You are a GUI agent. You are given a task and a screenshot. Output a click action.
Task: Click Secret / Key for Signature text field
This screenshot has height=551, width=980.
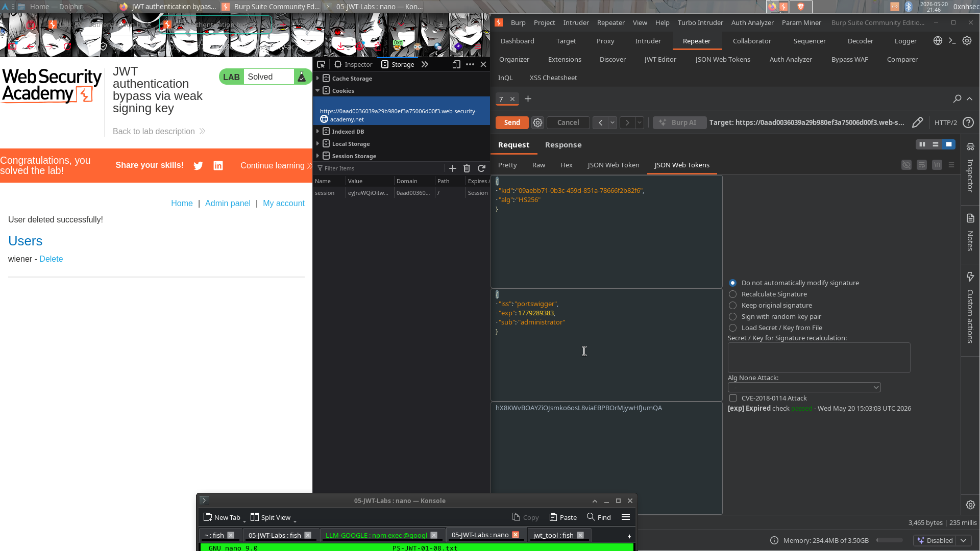click(x=819, y=357)
